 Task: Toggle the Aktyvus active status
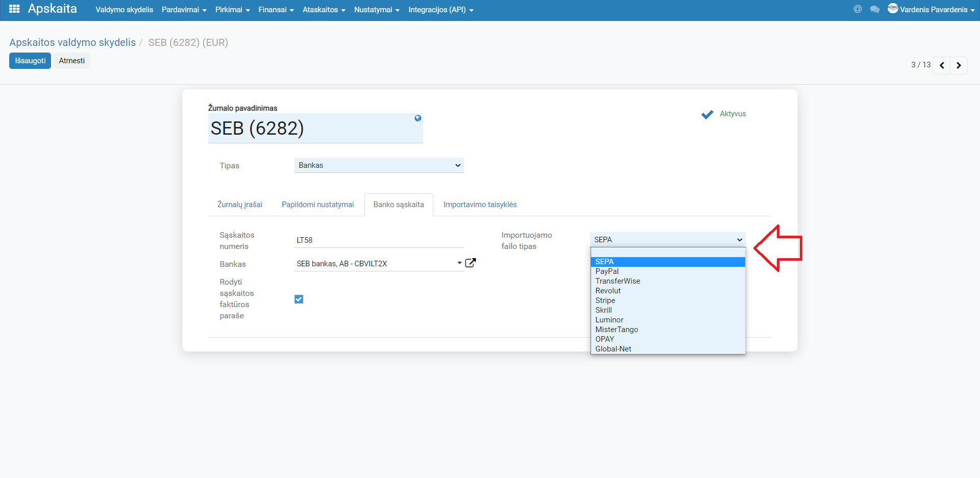coord(707,114)
